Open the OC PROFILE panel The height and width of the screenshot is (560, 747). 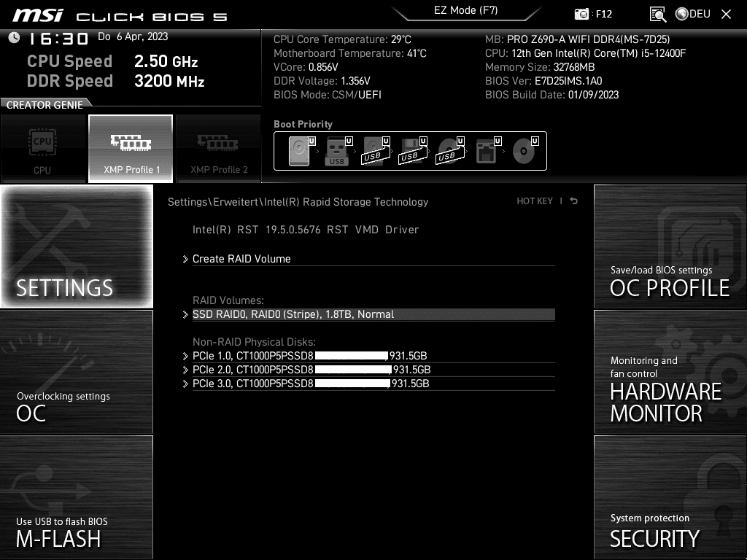pyautogui.click(x=670, y=246)
